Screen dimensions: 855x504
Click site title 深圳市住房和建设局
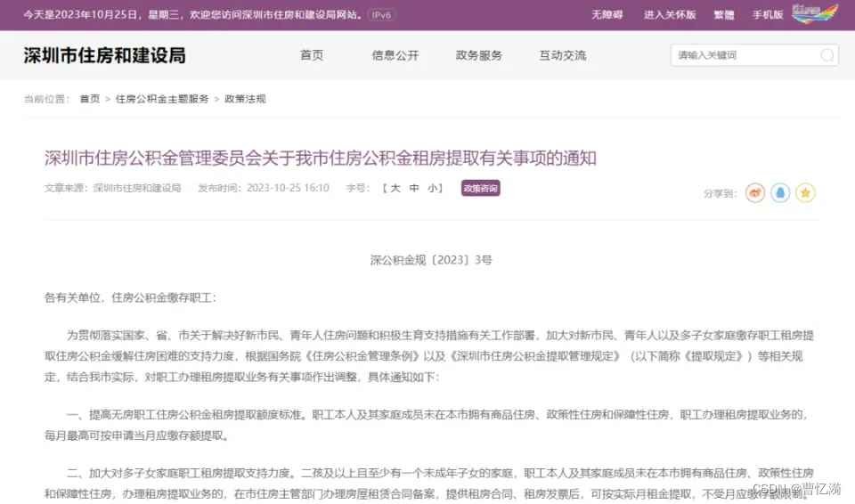coord(105,55)
